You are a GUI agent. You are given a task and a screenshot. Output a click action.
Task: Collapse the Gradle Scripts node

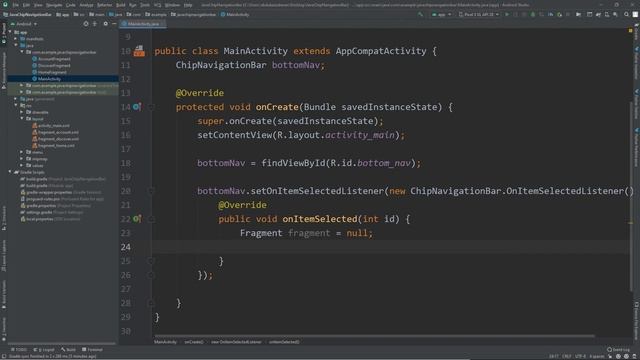pos(10,172)
